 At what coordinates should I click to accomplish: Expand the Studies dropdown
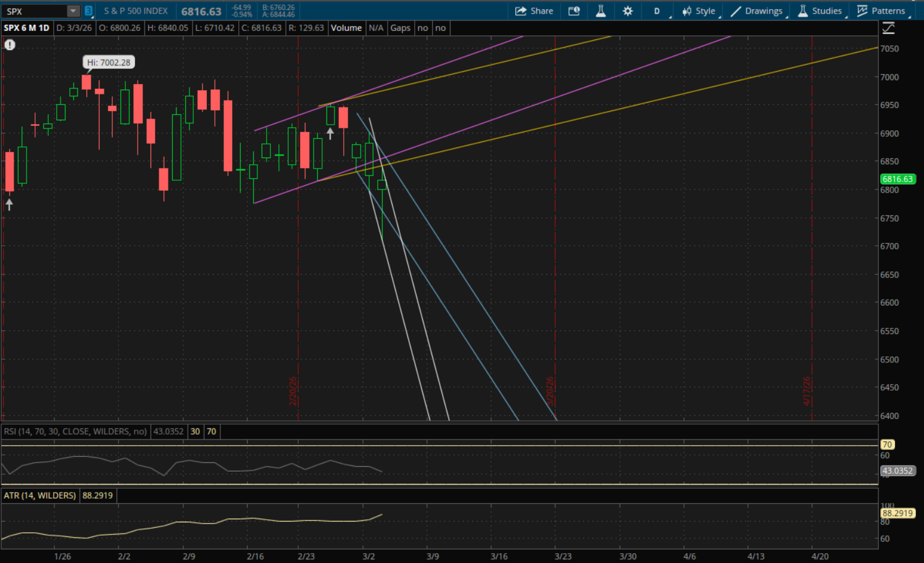tap(820, 10)
